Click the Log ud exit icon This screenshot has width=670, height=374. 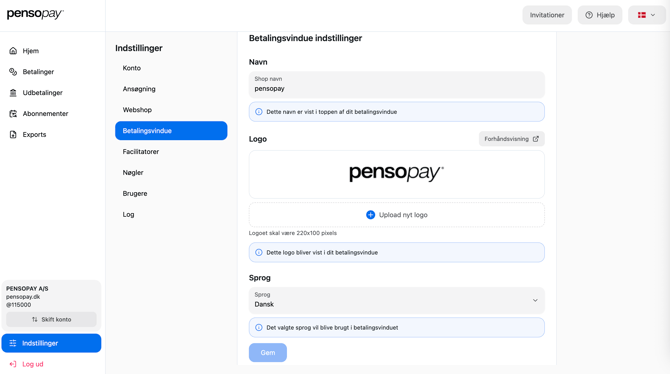click(x=13, y=364)
